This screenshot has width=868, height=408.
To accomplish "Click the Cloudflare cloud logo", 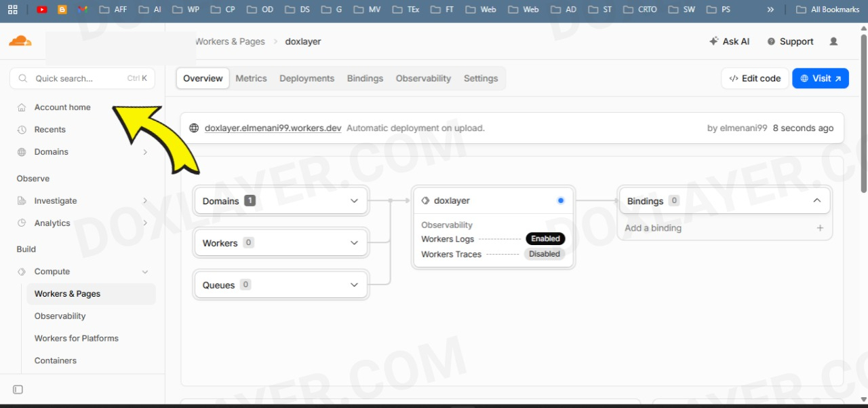I will [20, 41].
